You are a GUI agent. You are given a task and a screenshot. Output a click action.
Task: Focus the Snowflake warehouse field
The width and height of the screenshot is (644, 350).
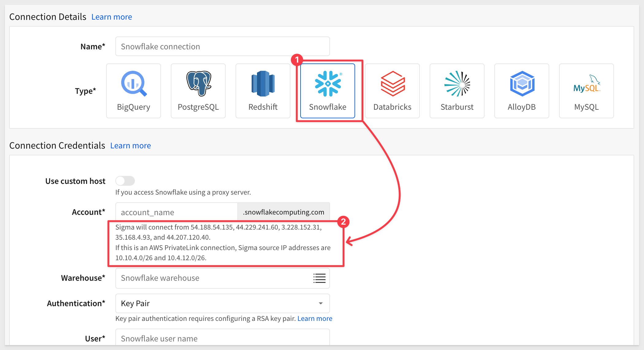223,278
